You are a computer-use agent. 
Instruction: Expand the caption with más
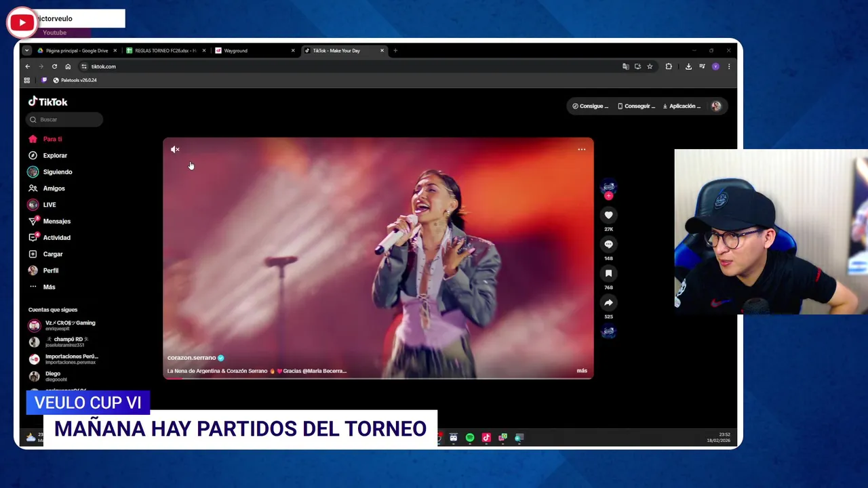(x=582, y=371)
